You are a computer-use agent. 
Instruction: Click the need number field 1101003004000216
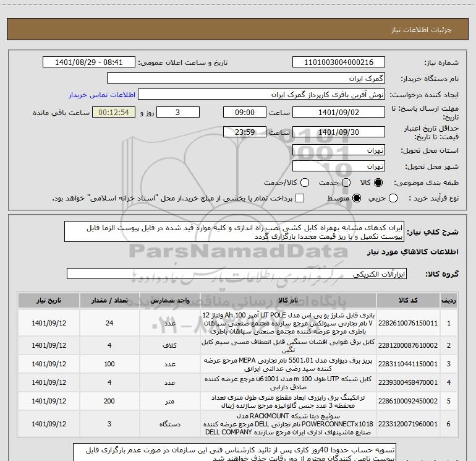pos(339,62)
